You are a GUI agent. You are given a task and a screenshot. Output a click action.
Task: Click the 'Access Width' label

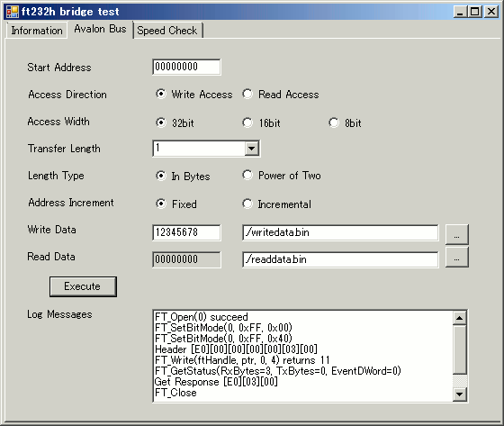(58, 122)
